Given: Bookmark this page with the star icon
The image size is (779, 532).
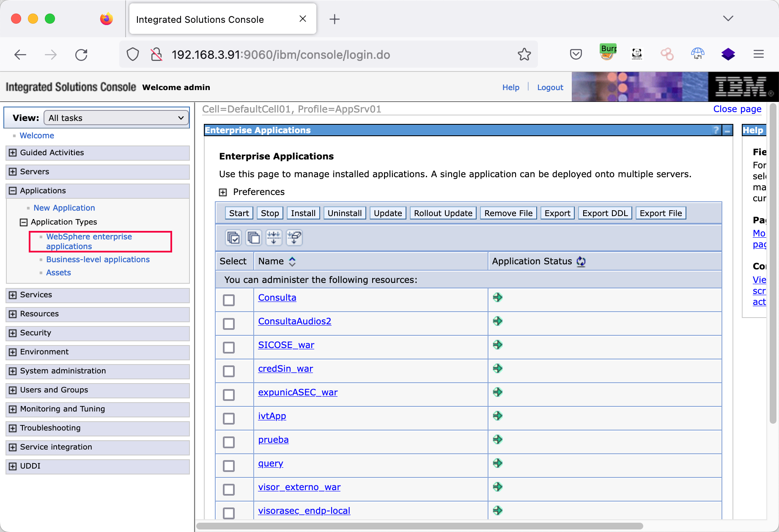Looking at the screenshot, I should 524,55.
